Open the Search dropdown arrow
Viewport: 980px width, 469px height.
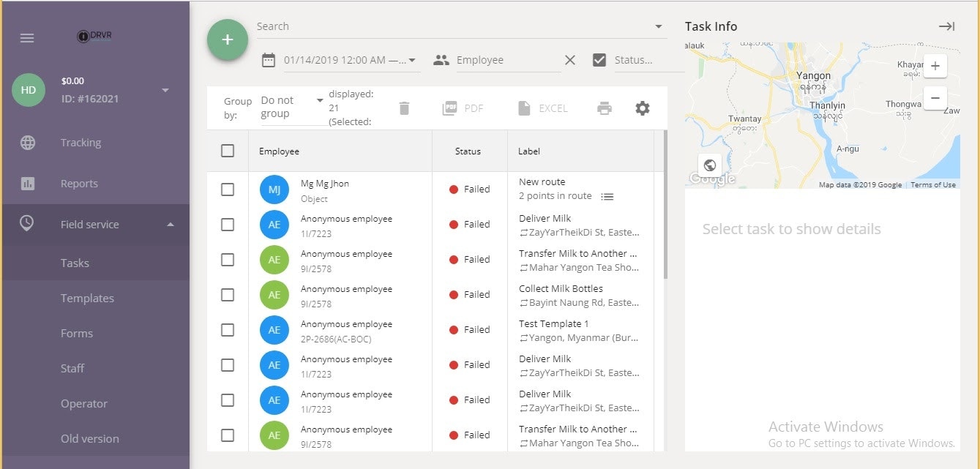[x=658, y=26]
